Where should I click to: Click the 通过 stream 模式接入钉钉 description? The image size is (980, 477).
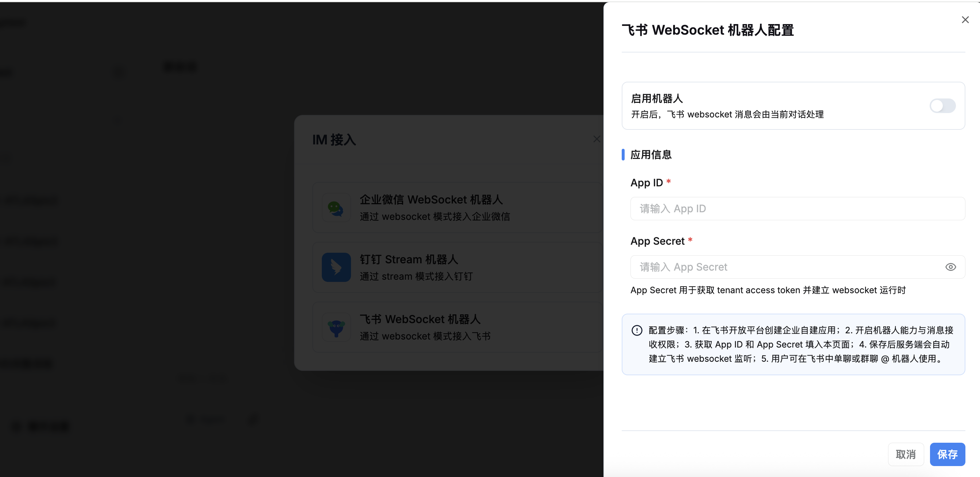click(416, 276)
